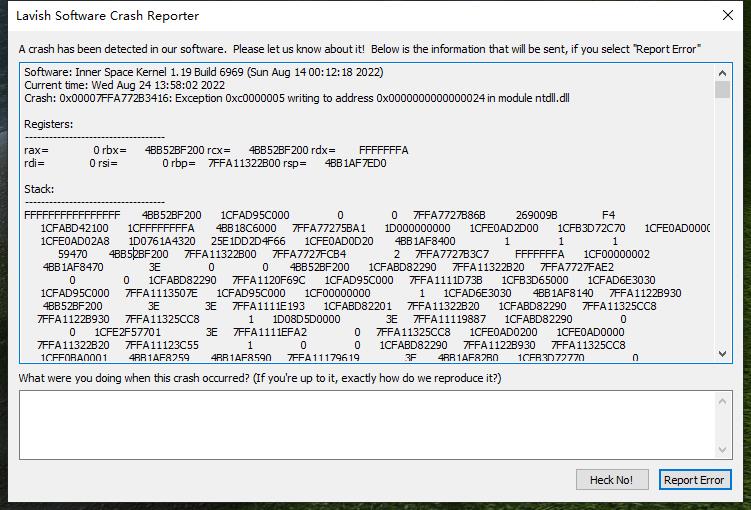
Task: Click the stack value '269009B'
Action: click(x=536, y=215)
